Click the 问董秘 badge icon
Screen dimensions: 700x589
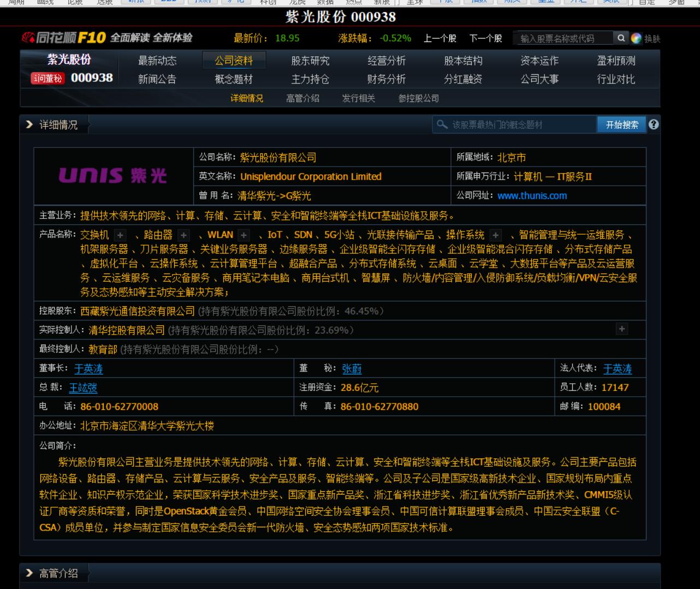48,79
